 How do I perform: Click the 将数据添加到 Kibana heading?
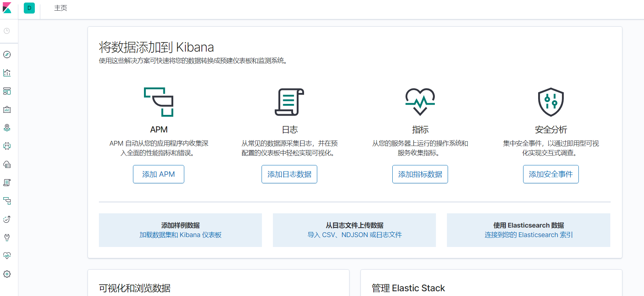(156, 47)
